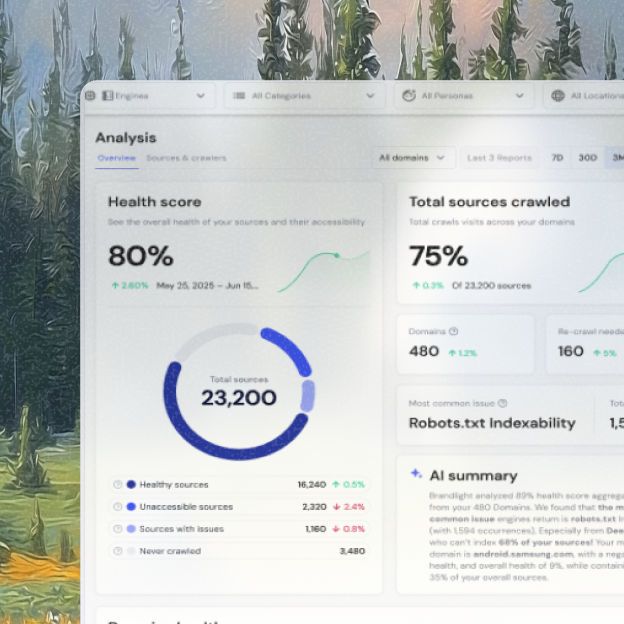Click the Analysis heading
Screen dimensions: 624x624
126,138
